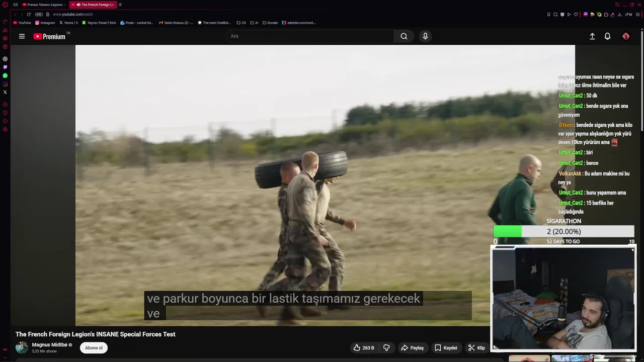Open tab search magnifier in title bar
644x362 pixels.
pyautogui.click(x=617, y=5)
